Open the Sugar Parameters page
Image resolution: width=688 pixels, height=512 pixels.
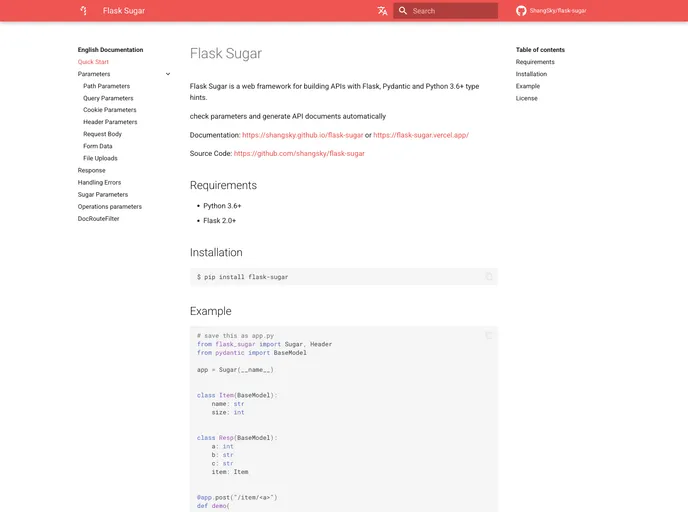[x=103, y=194]
